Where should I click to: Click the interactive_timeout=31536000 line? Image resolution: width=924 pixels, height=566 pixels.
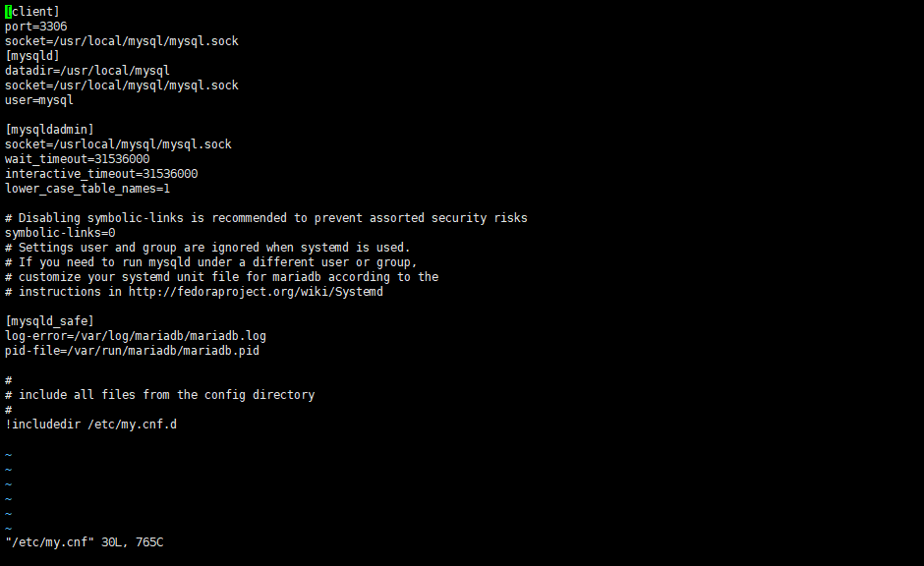[101, 174]
